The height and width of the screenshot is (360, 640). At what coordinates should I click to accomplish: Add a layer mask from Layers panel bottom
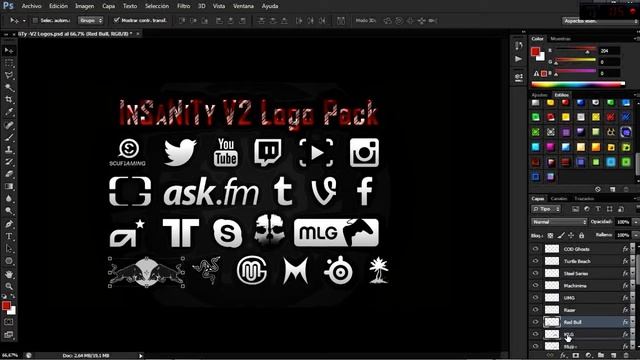576,356
